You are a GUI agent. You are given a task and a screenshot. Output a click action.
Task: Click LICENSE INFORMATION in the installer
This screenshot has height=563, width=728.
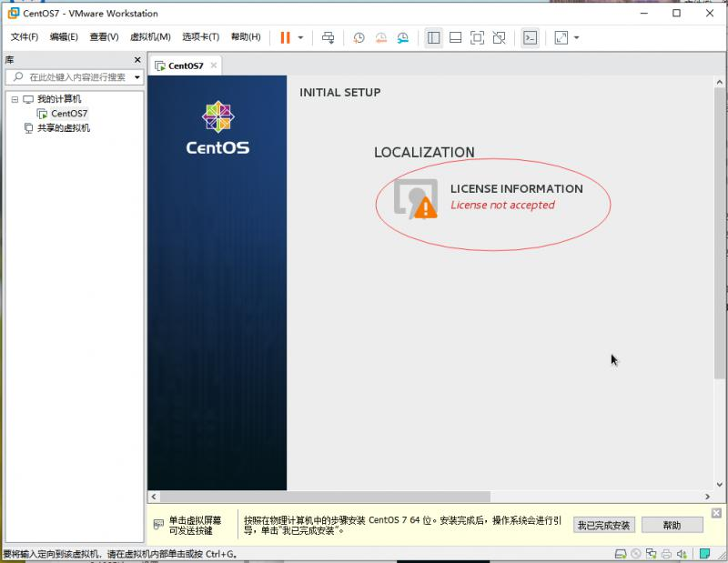click(x=517, y=189)
